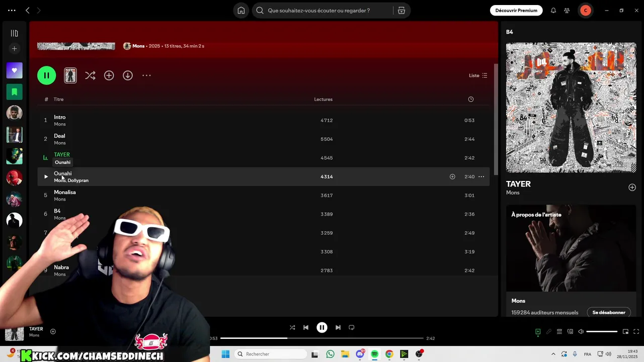The height and width of the screenshot is (362, 644).
Task: Open Mons artist link in album header
Action: pos(138,46)
